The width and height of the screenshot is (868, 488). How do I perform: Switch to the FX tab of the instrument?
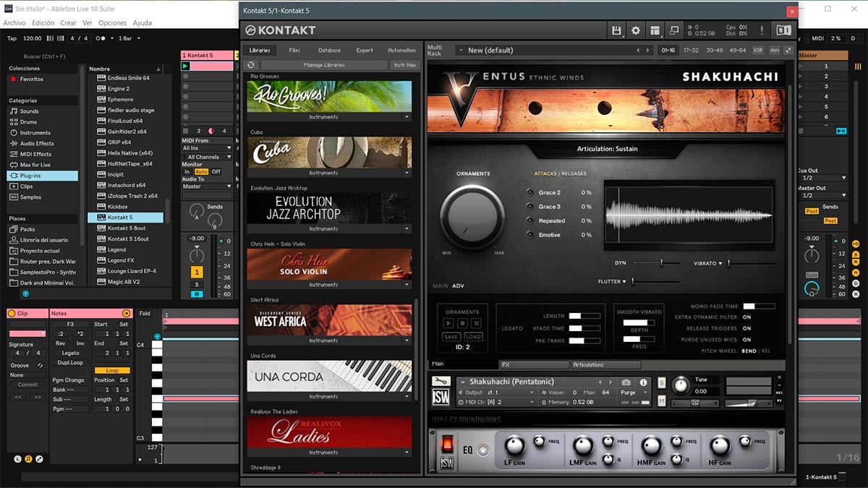click(x=535, y=365)
